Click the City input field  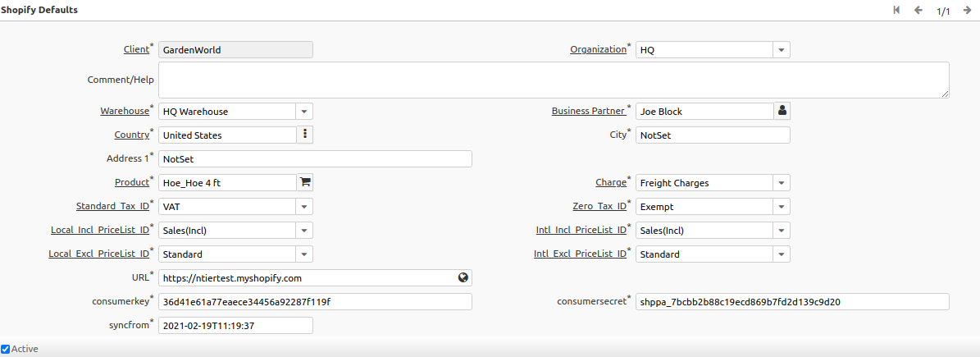(x=712, y=135)
